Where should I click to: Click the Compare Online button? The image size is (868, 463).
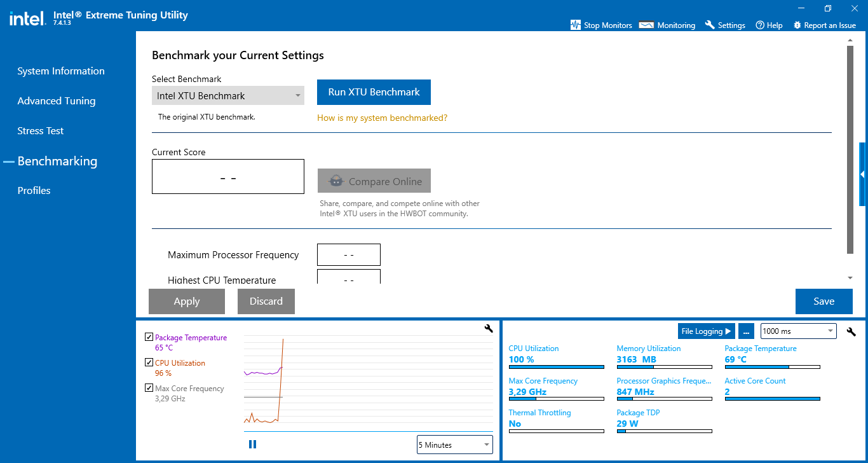tap(374, 181)
